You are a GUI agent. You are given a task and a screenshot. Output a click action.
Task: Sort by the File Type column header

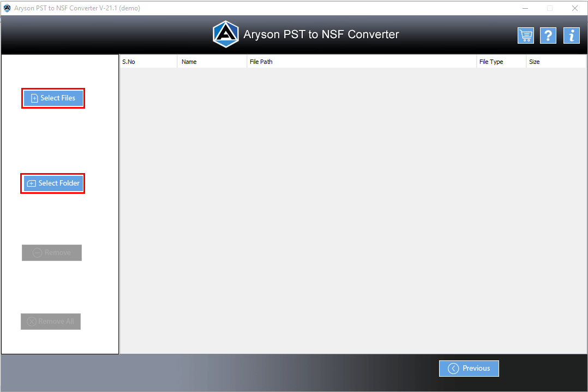501,62
